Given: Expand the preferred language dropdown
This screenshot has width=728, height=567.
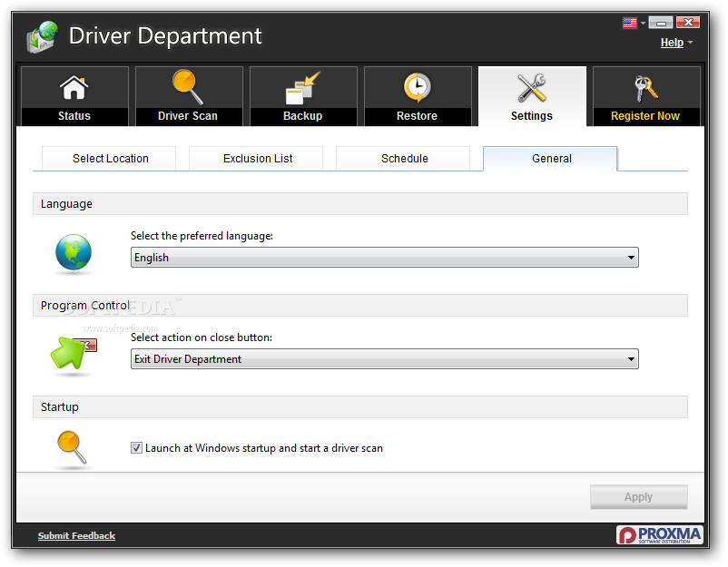Looking at the screenshot, I should 385,257.
